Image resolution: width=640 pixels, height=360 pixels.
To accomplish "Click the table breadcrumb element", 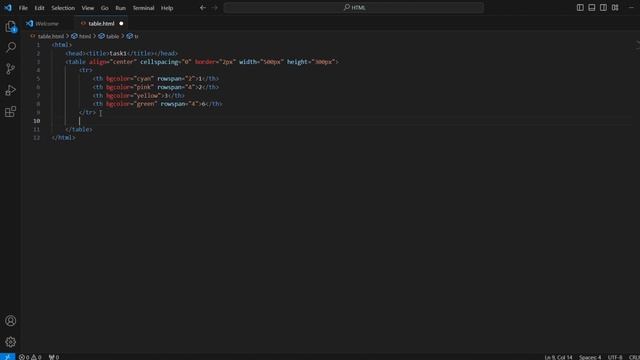I will (112, 36).
